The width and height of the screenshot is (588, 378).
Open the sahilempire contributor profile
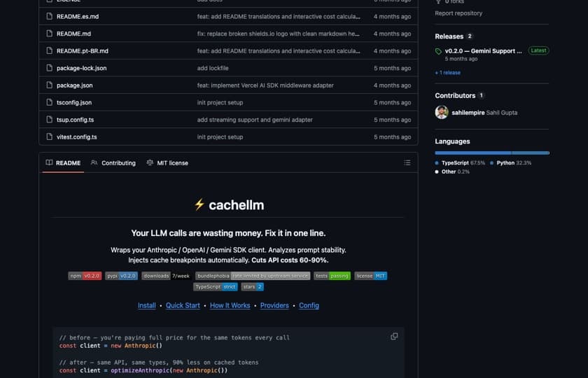(x=468, y=113)
